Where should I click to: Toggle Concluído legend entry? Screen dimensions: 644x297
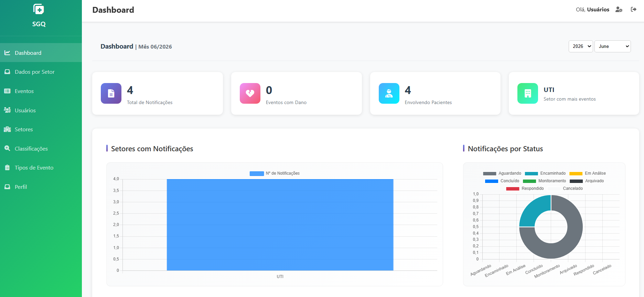(502, 181)
